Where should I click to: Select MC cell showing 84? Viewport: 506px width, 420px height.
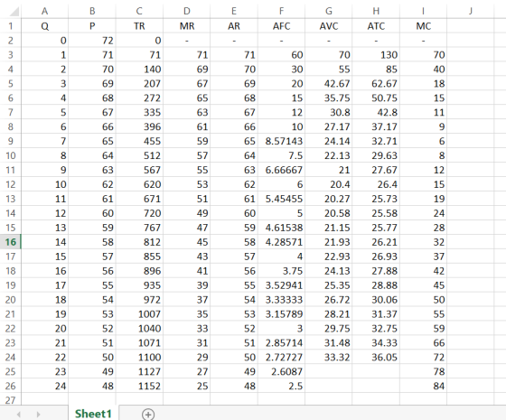coord(424,387)
